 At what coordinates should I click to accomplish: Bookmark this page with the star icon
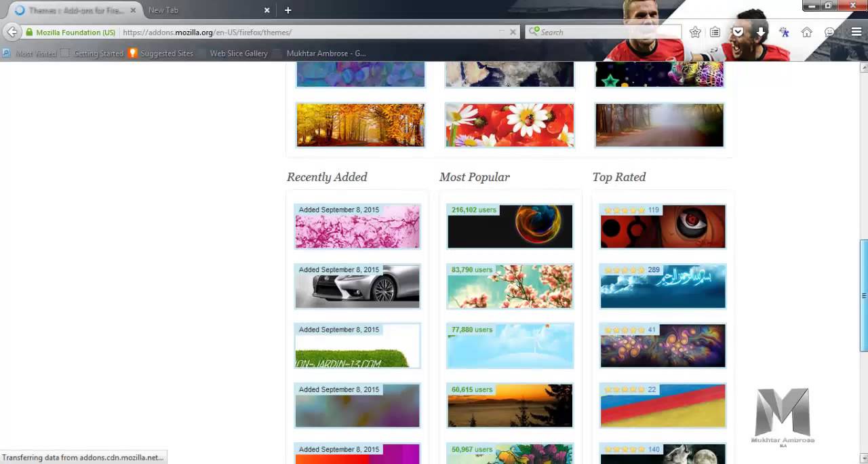click(x=695, y=32)
